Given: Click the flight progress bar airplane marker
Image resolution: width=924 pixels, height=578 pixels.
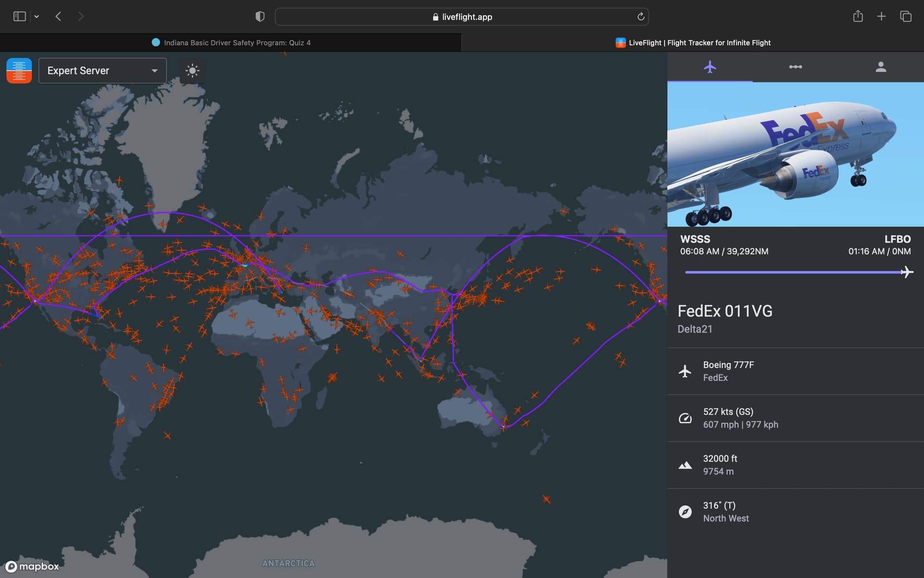Looking at the screenshot, I should (x=907, y=272).
